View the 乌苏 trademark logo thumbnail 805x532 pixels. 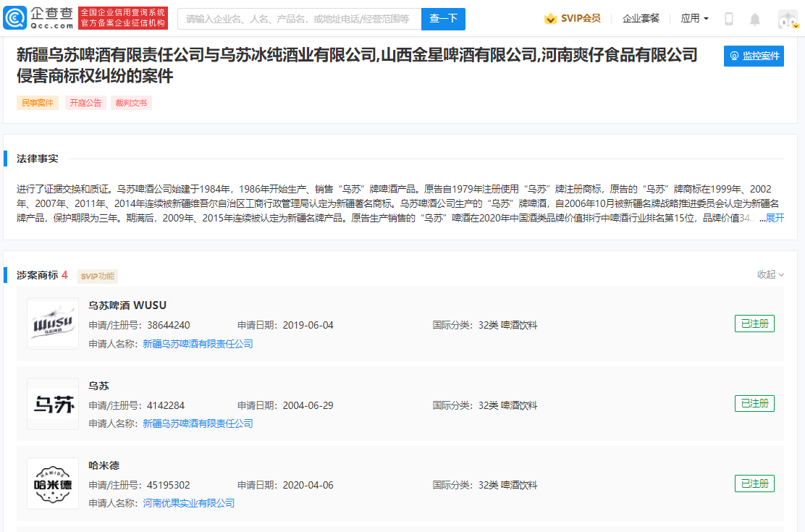pos(53,404)
